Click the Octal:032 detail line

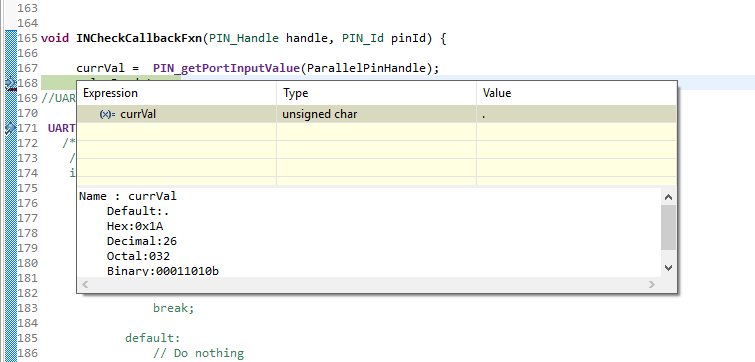click(x=138, y=256)
